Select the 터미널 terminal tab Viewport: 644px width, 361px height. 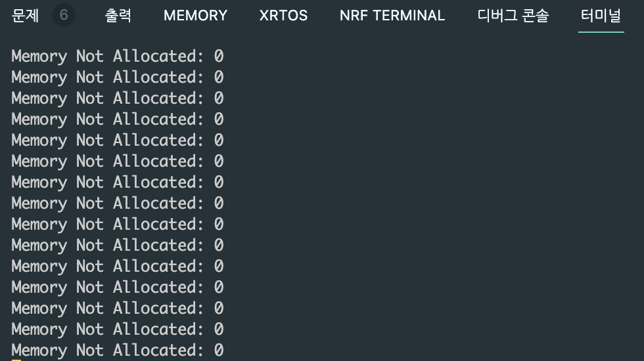[x=601, y=16]
